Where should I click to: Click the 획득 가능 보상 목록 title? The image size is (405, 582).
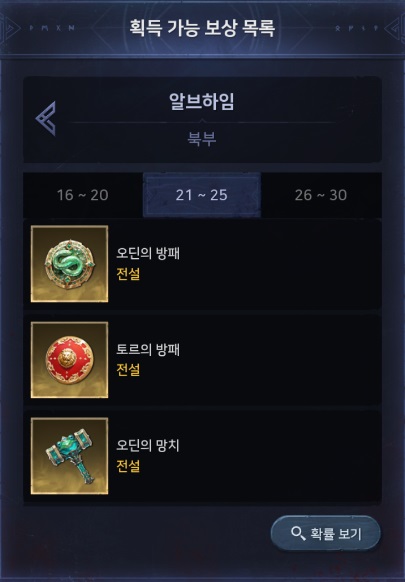pyautogui.click(x=202, y=28)
